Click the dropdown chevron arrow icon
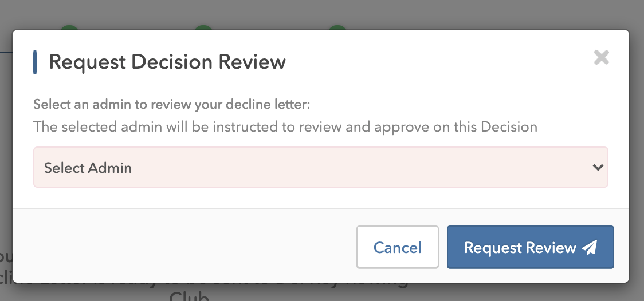 [598, 167]
